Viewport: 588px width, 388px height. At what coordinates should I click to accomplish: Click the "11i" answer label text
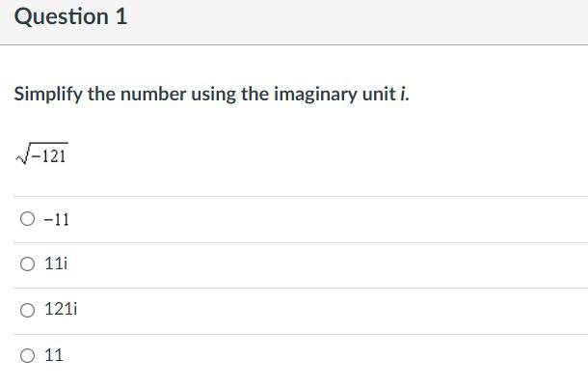(56, 263)
